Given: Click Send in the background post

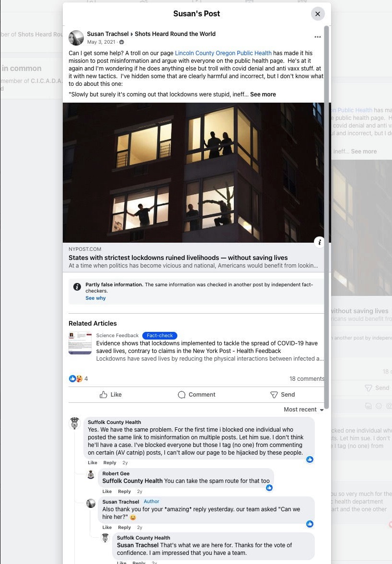Looking at the screenshot, I should point(377,388).
